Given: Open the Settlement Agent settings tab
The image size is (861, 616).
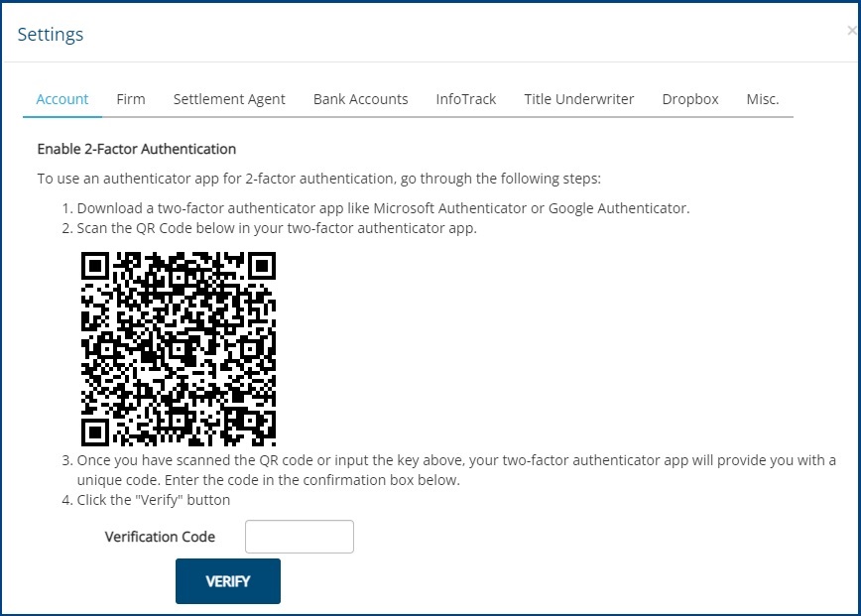Looking at the screenshot, I should pos(228,99).
